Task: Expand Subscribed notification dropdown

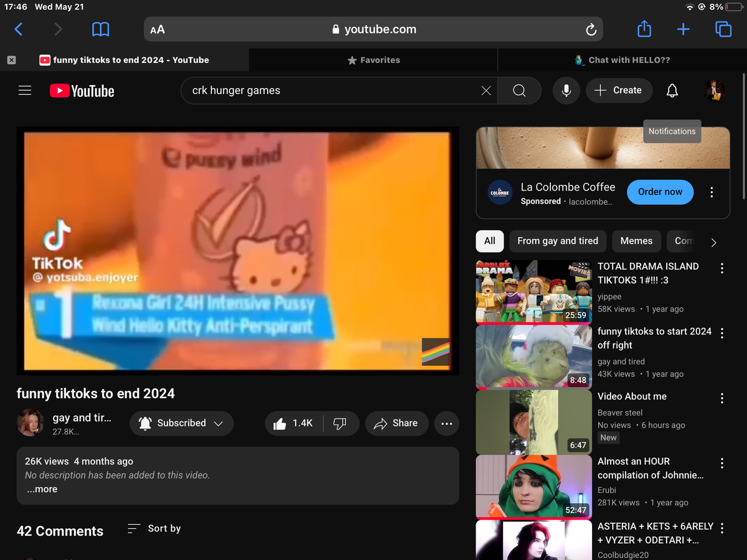Action: pos(182,423)
